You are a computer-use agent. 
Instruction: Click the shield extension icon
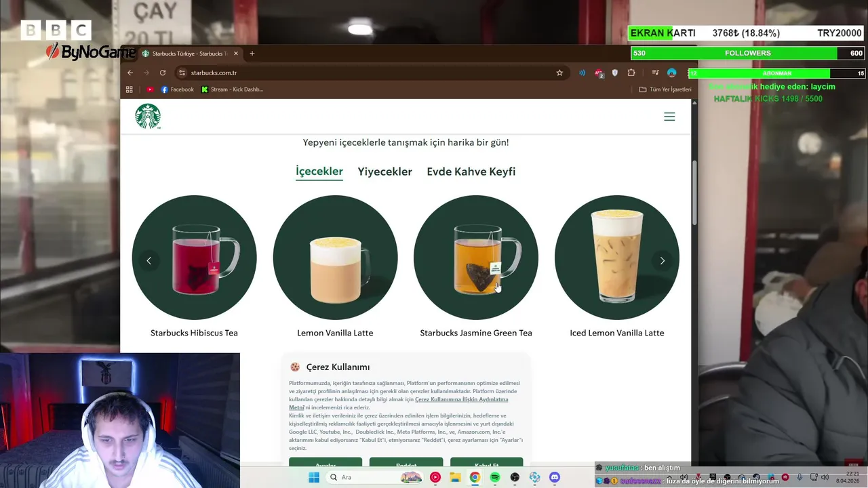click(615, 73)
